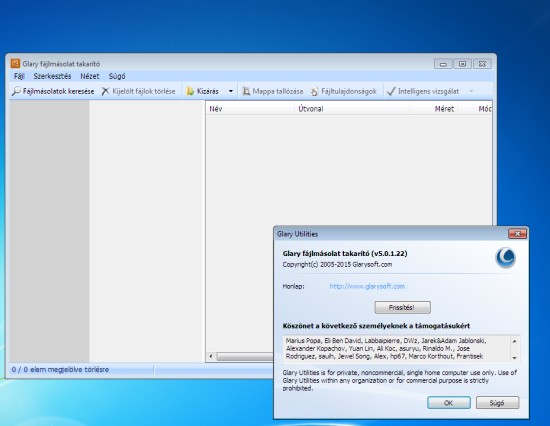The height and width of the screenshot is (426, 550).
Task: Click the Mappa tallózása icon
Action: pyautogui.click(x=247, y=91)
